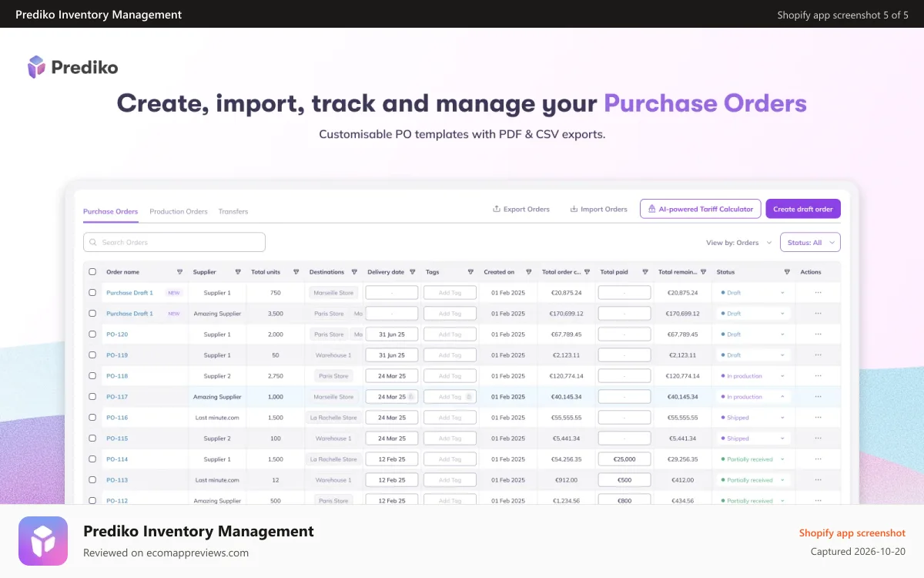Click the Prediko logo
Screen dimensions: 924x578
[72, 67]
